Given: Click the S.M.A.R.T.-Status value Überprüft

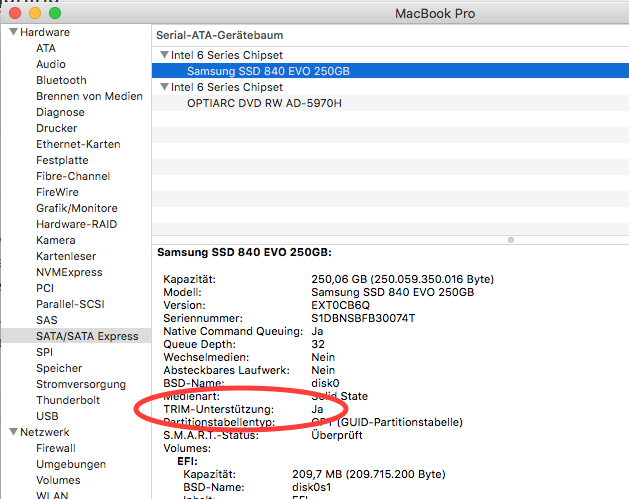Looking at the screenshot, I should point(337,435).
